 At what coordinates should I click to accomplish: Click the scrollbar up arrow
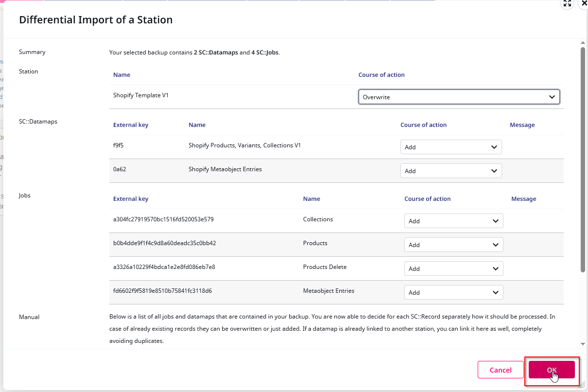tap(583, 43)
